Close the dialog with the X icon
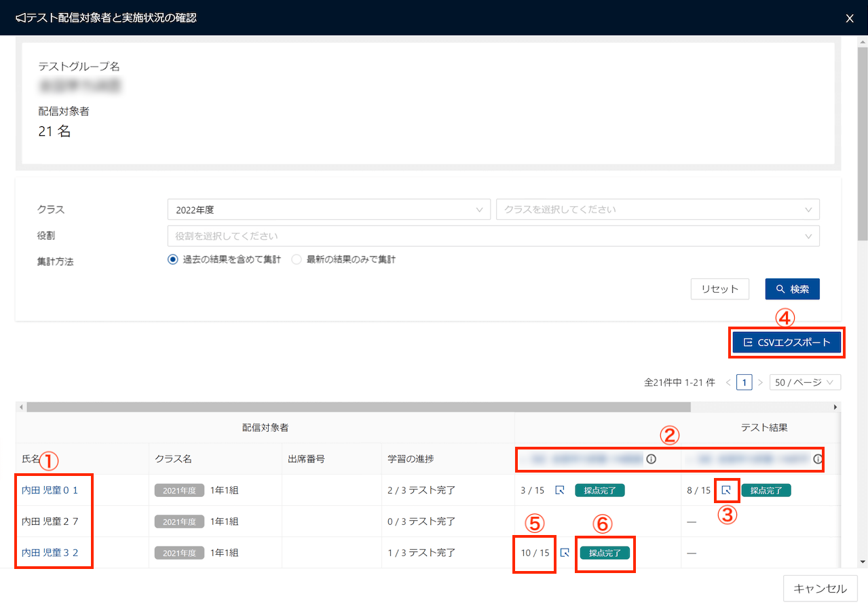This screenshot has width=868, height=607. coord(850,18)
